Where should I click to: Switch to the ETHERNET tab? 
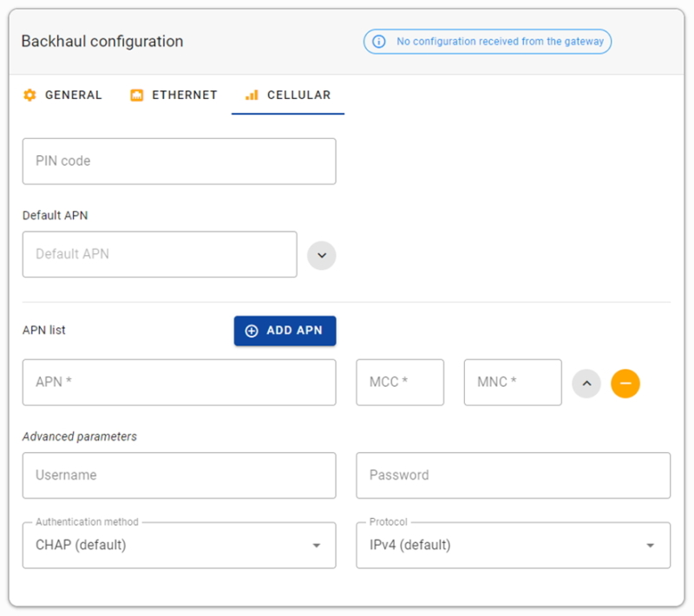(x=172, y=95)
